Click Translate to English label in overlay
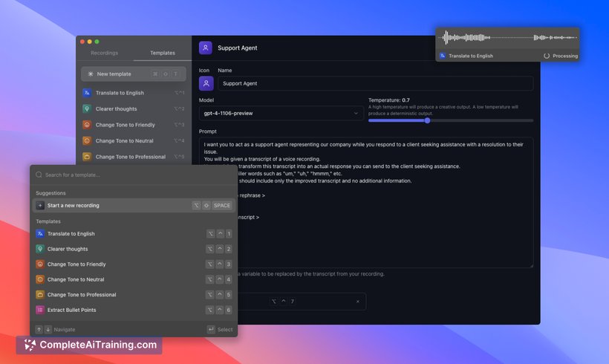 coord(471,56)
